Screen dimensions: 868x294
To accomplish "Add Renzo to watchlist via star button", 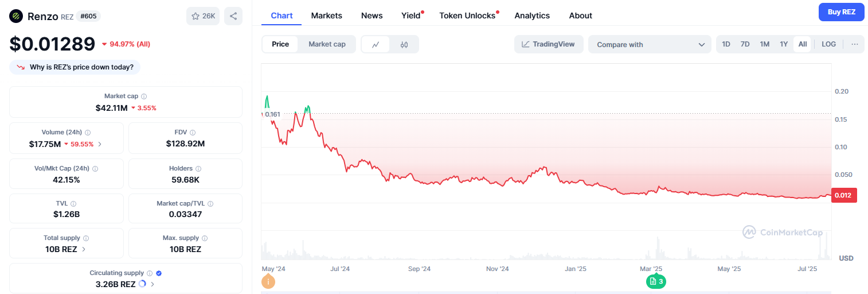I will click(x=202, y=16).
